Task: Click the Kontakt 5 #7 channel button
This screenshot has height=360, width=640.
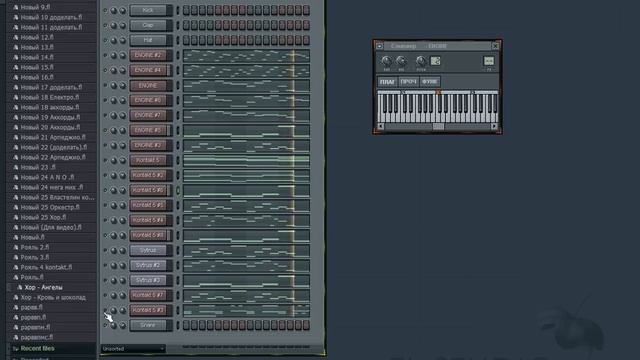Action: pos(148,295)
